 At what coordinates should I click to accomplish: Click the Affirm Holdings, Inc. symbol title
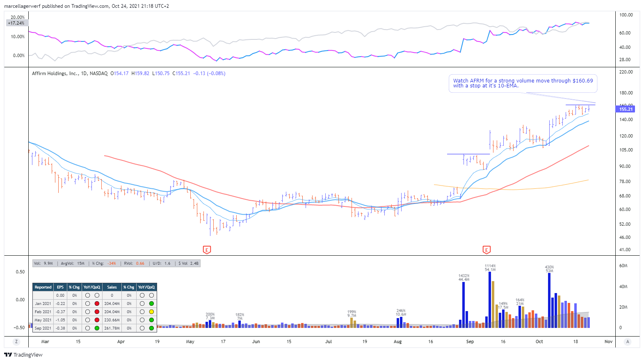(55, 73)
